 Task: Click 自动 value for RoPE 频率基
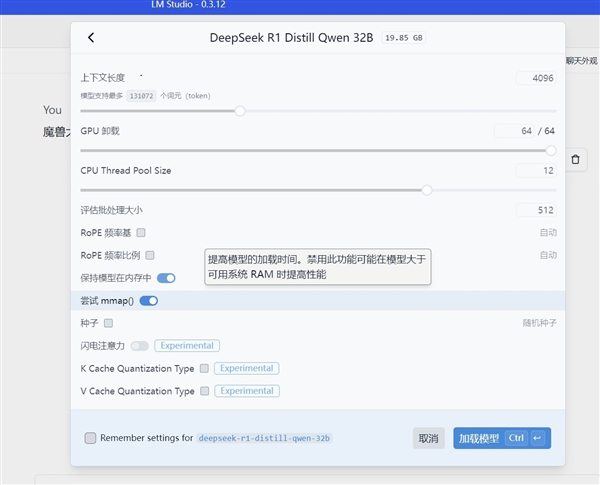point(548,232)
